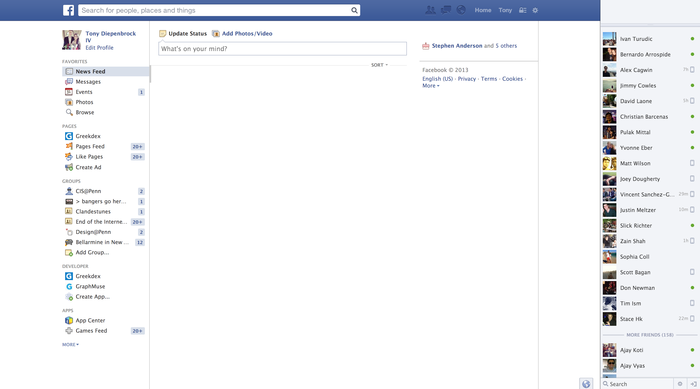This screenshot has height=389, width=700.
Task: Open chat with Sophia Coll
Action: [x=650, y=257]
